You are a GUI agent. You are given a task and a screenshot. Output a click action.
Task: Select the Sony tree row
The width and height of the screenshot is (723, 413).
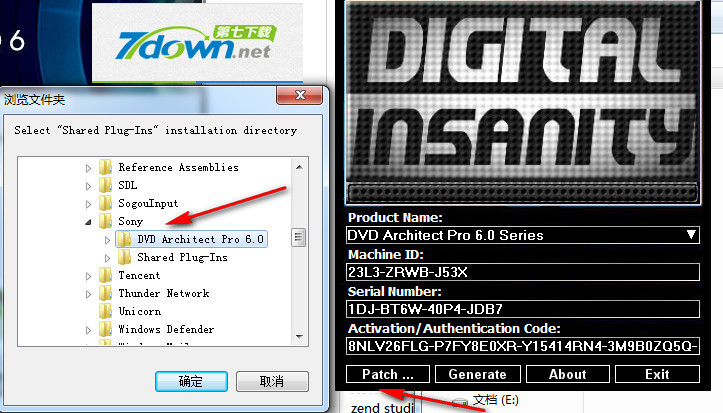[x=130, y=221]
